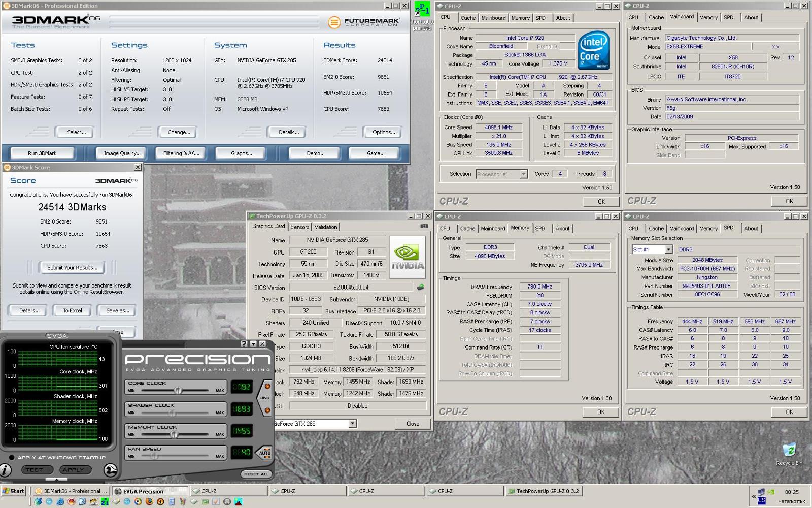Screen dimensions: 812x508
Task: Switch to TechPowerUp GPU-Z taskbar item
Action: [544, 491]
